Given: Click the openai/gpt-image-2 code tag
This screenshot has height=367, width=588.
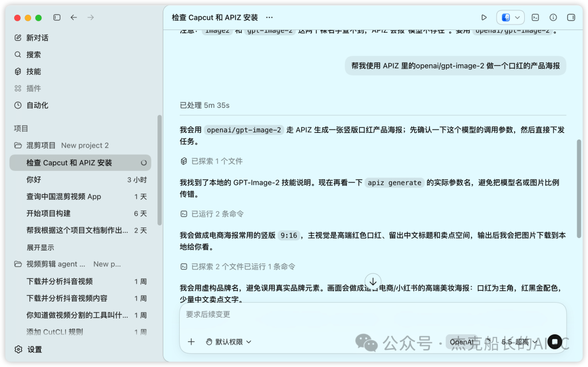Looking at the screenshot, I should pos(244,130).
